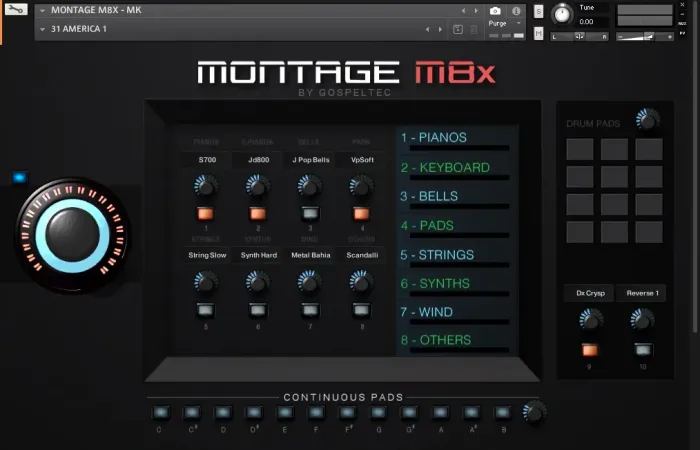700x450 pixels.
Task: Open instrument edit mode with wrench icon
Action: (x=16, y=9)
